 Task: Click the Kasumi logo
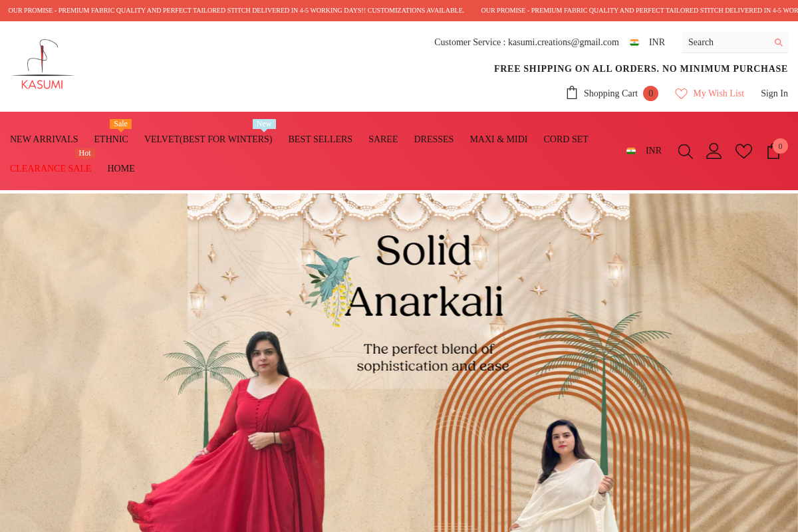pos(43,65)
